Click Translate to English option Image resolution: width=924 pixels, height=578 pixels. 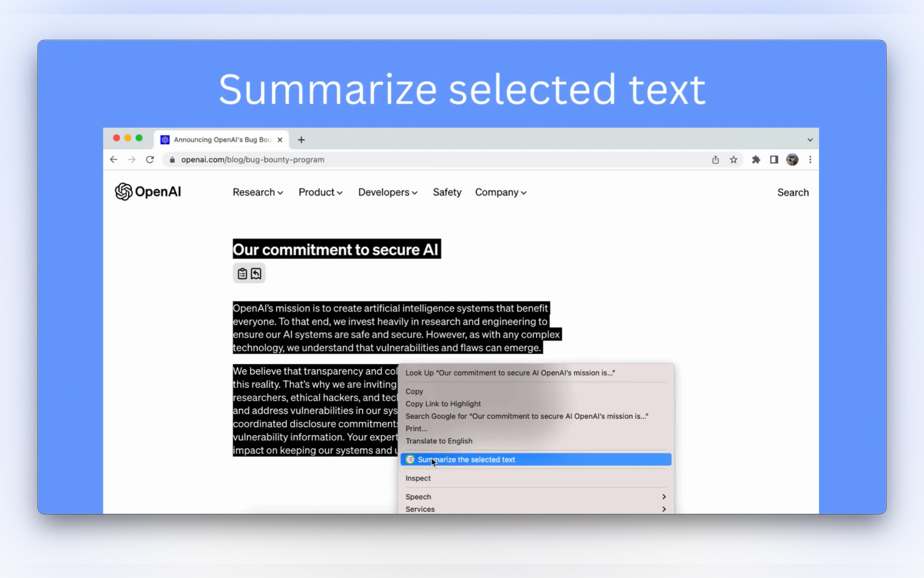439,441
